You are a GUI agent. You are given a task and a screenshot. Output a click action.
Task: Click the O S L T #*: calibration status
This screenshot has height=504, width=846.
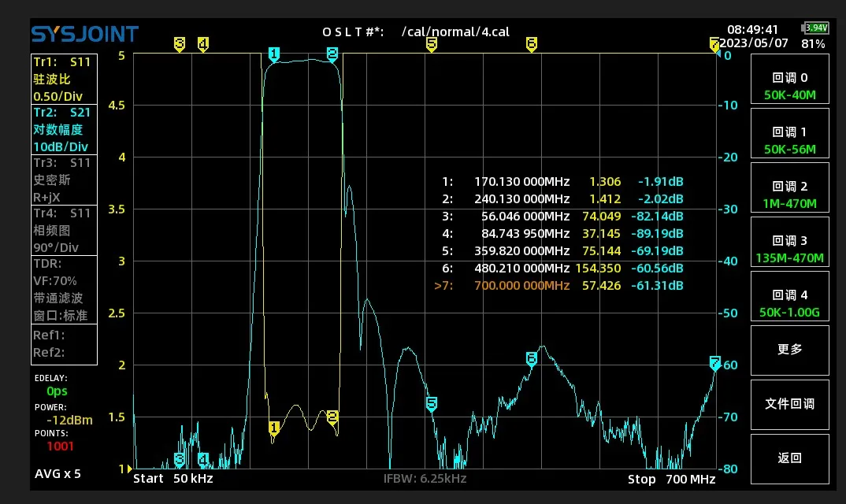[353, 32]
